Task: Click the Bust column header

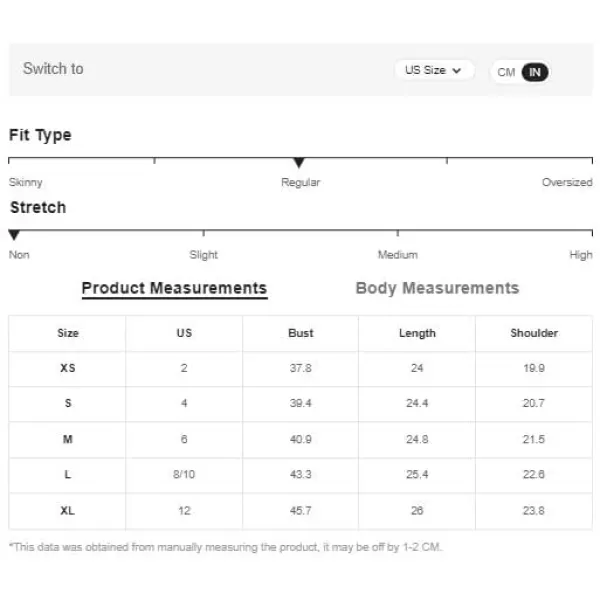Action: 301,333
